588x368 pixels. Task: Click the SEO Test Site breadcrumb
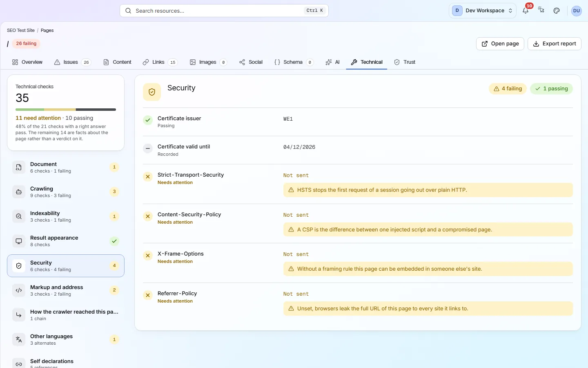[21, 30]
